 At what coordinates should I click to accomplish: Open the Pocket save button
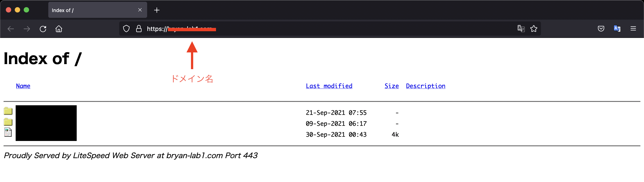601,29
